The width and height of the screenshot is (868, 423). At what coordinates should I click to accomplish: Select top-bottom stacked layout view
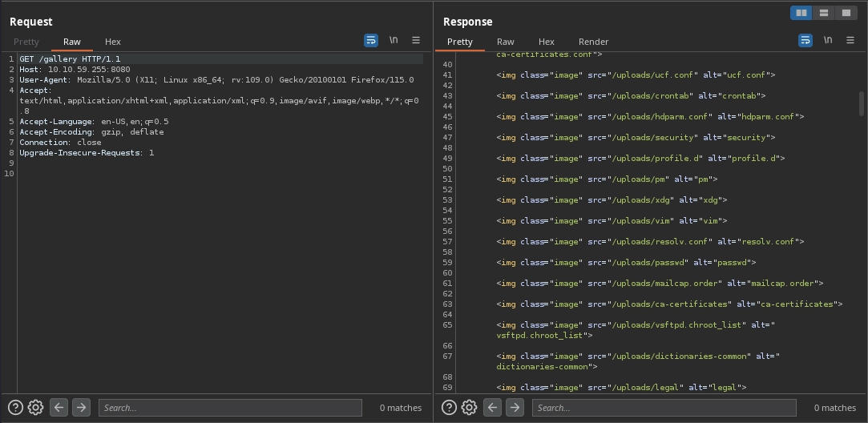pos(823,13)
